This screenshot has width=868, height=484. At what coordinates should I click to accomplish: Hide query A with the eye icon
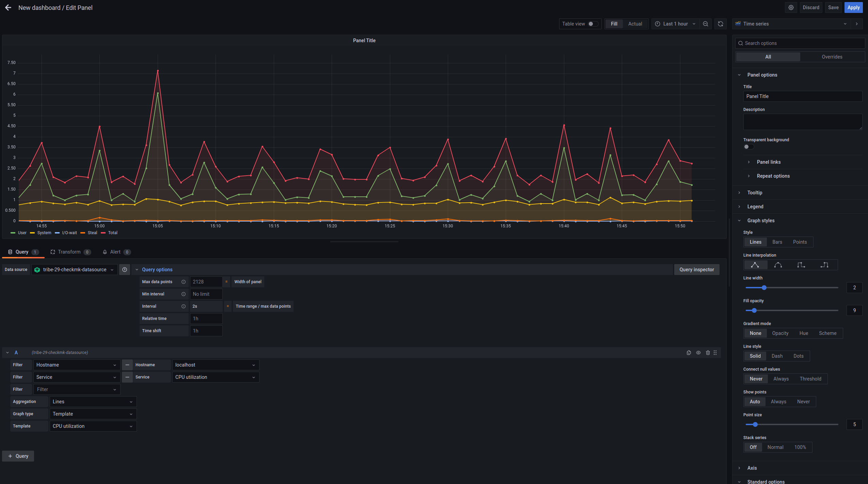pos(698,353)
